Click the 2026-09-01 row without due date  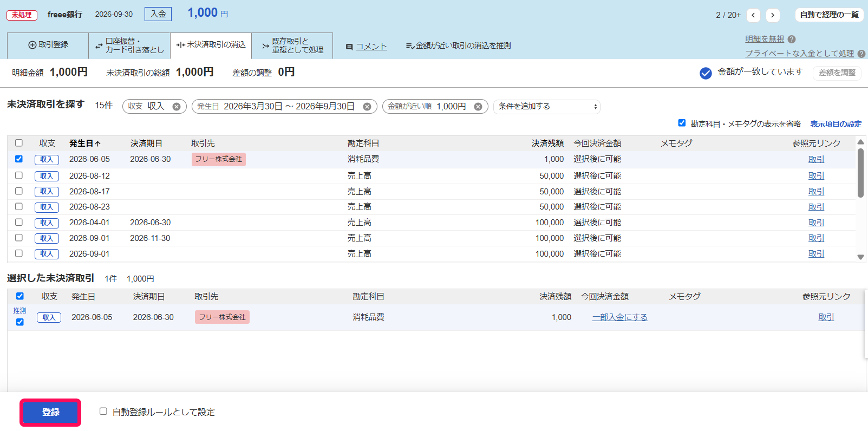click(431, 254)
